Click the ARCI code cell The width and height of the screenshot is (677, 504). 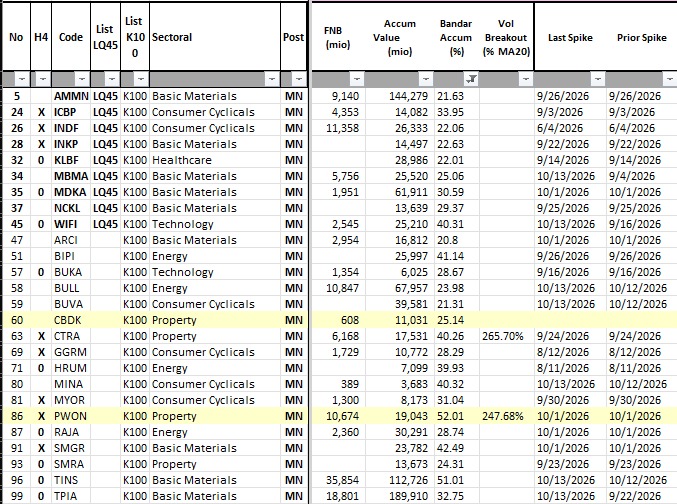(71, 240)
